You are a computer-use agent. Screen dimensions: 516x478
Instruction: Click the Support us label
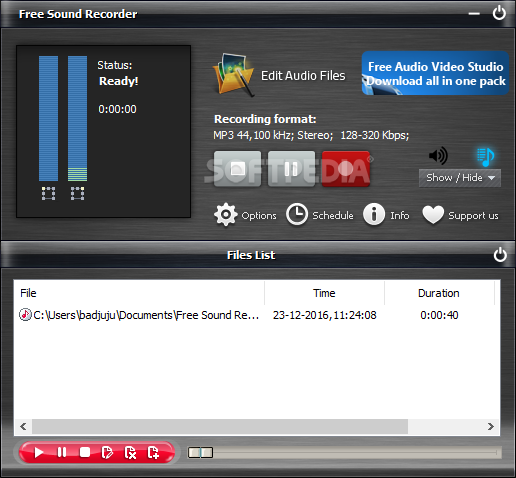[473, 216]
